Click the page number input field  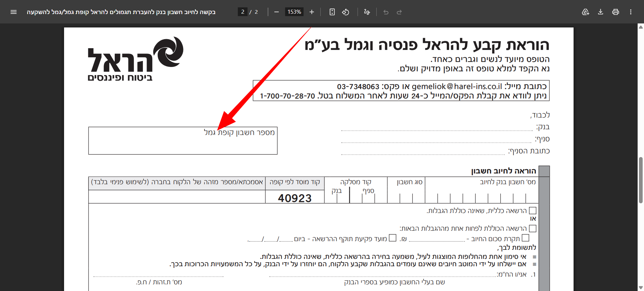tap(243, 12)
